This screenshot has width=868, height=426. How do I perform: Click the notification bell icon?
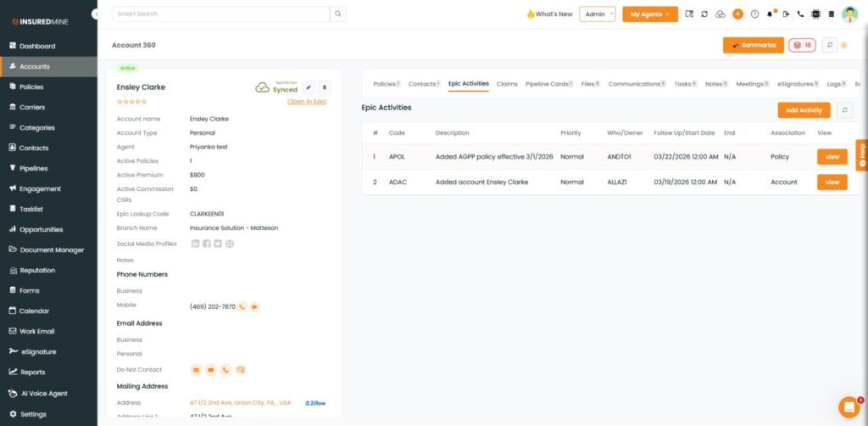770,14
